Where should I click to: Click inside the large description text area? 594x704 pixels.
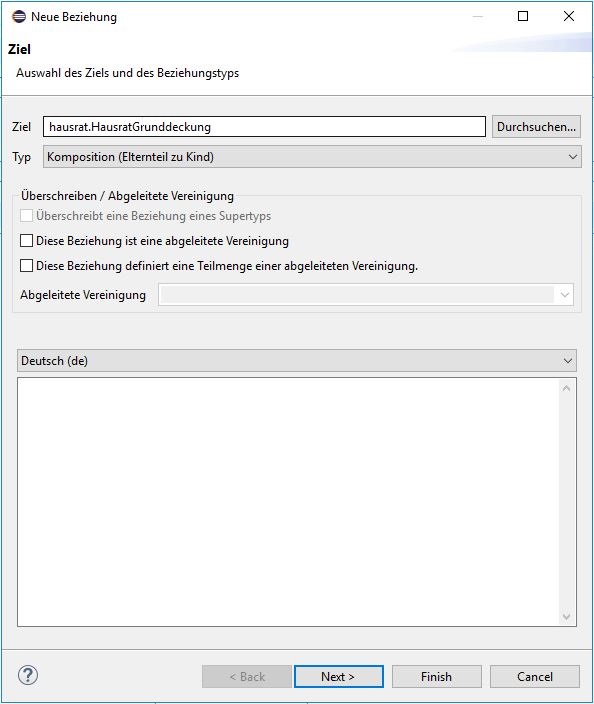pos(288,502)
